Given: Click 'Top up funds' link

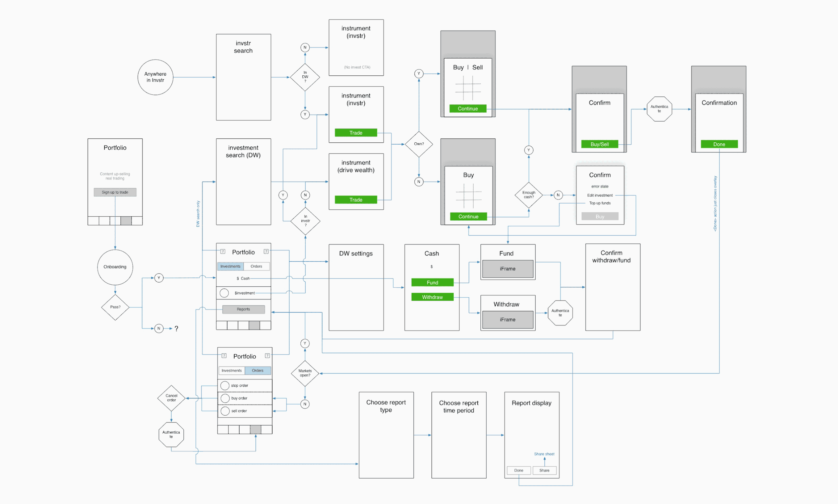Looking at the screenshot, I should [600, 203].
